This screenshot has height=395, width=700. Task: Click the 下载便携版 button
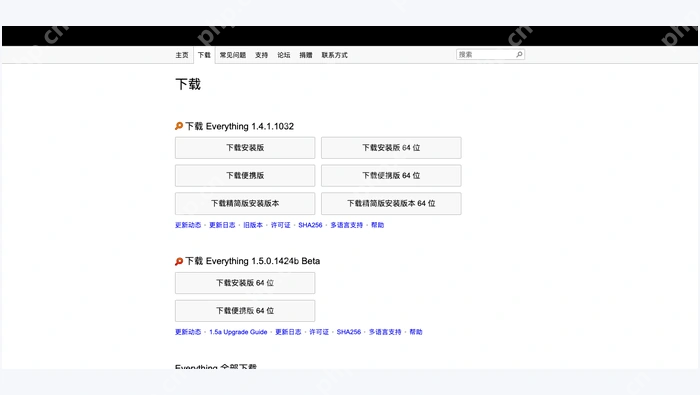(x=245, y=175)
